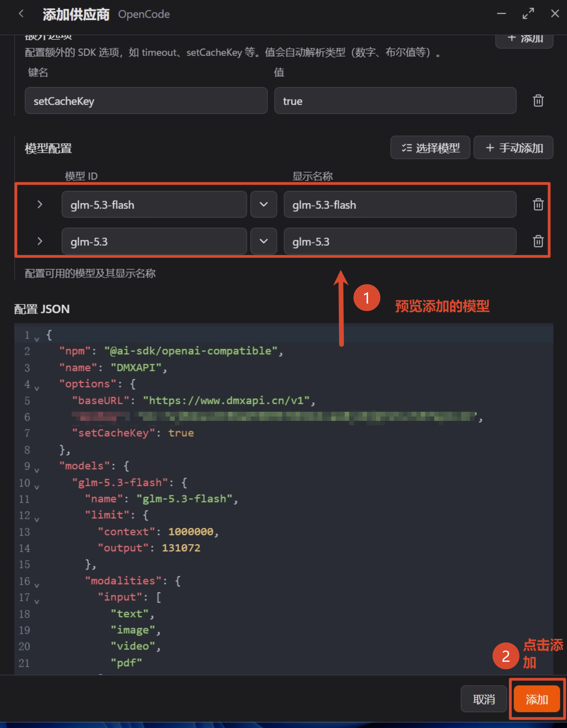Go back using the arrow beside 添加供应商
This screenshot has width=567, height=728.
[x=21, y=14]
